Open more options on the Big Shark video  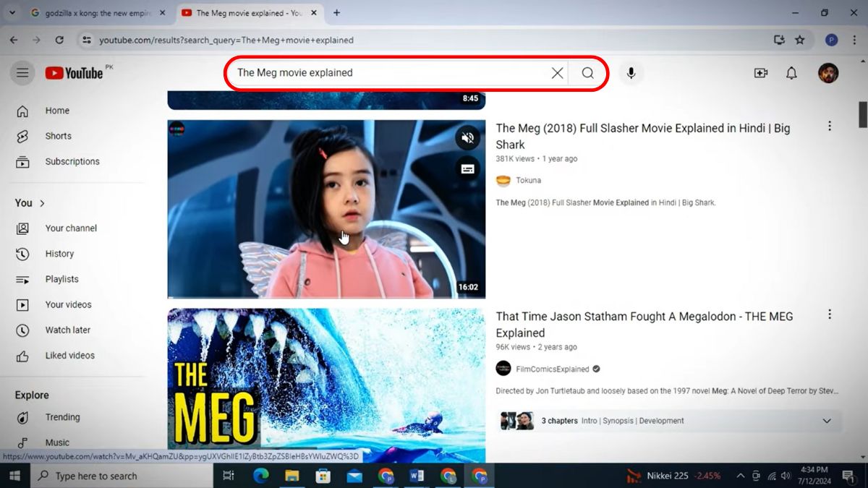click(829, 125)
